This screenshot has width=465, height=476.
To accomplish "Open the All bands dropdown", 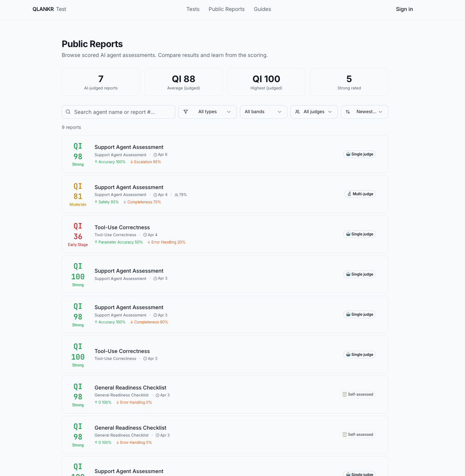I will tap(263, 112).
